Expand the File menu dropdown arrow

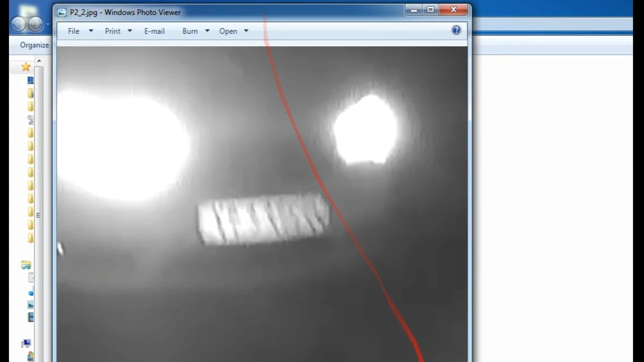[x=91, y=31]
